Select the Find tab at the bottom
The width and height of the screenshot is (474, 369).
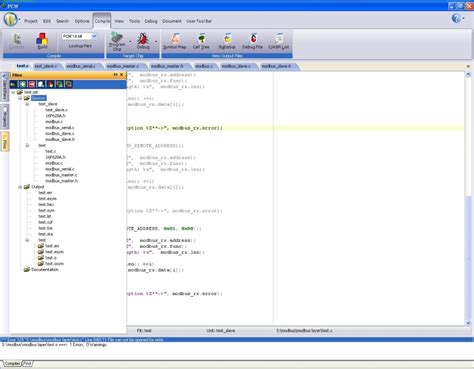tap(27, 363)
